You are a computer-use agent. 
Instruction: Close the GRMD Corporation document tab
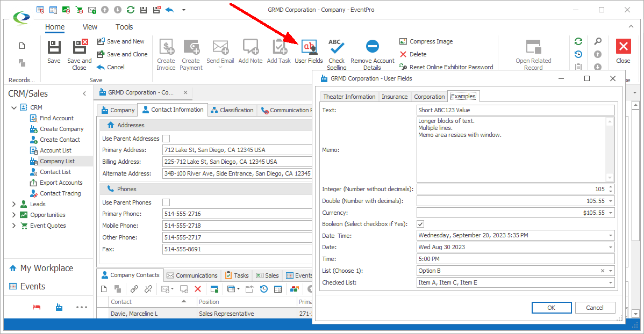(185, 92)
